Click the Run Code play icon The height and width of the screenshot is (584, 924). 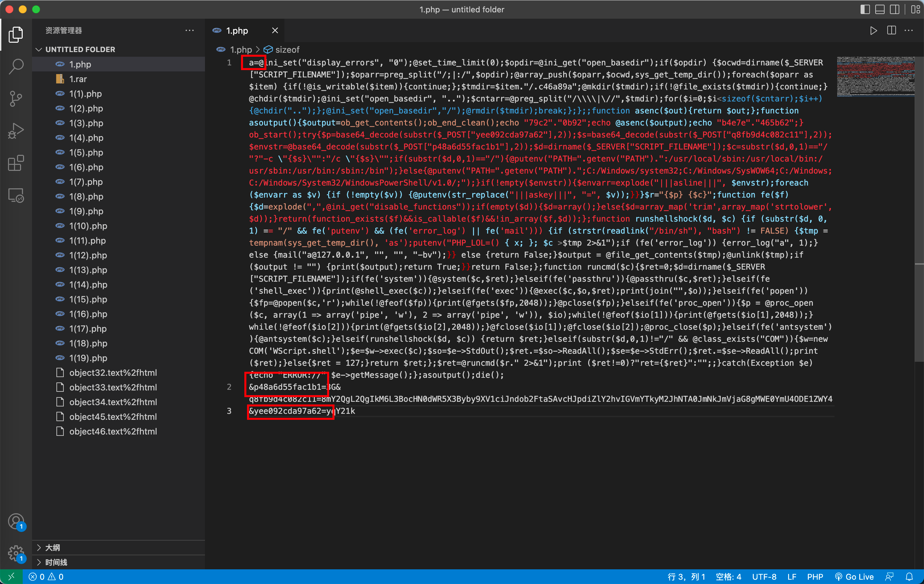[873, 30]
